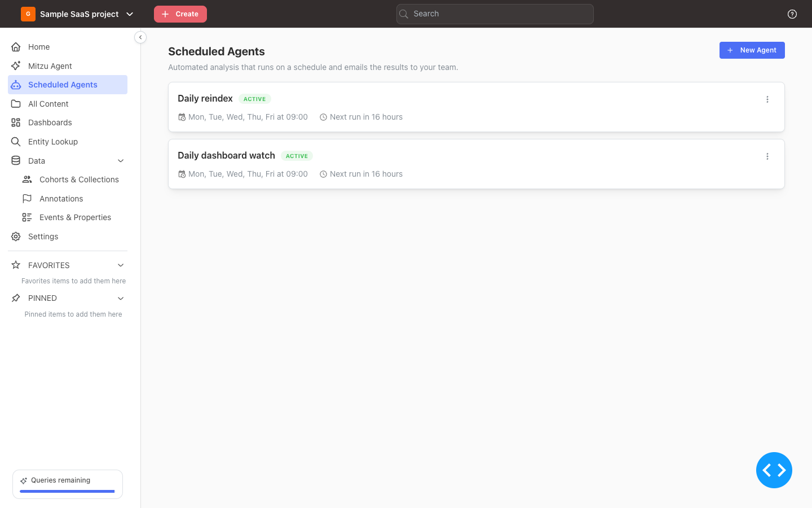Click the Annotations flag icon
This screenshot has height=508, width=812.
tap(27, 199)
